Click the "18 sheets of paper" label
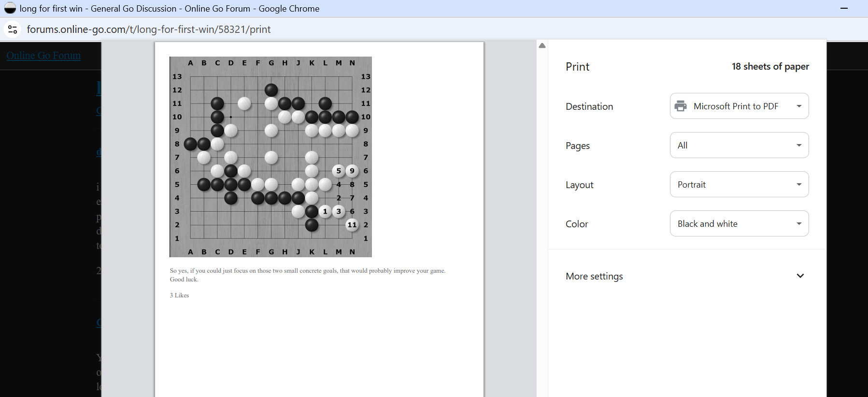The height and width of the screenshot is (397, 868). (770, 67)
